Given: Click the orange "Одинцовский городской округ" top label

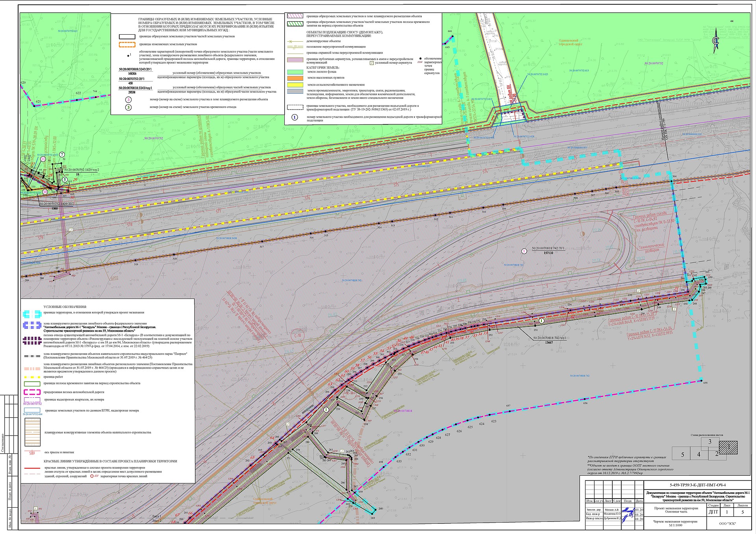Looking at the screenshot, I should point(571,42).
